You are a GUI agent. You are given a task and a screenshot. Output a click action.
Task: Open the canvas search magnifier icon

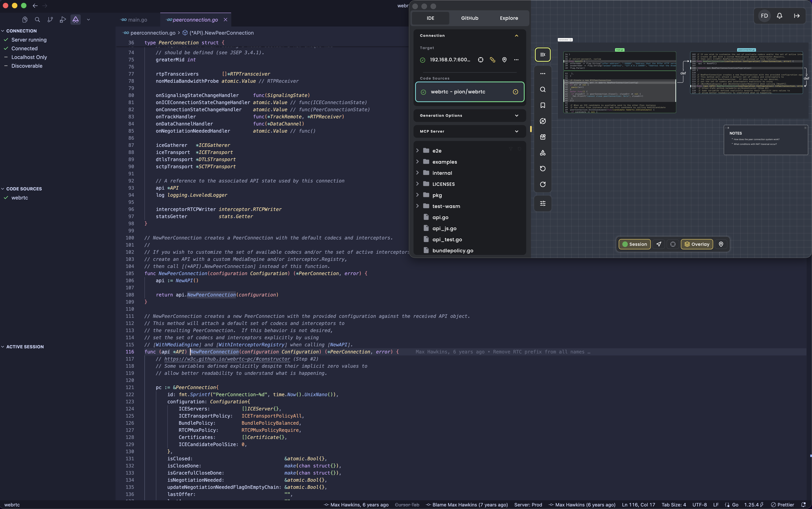coord(543,89)
